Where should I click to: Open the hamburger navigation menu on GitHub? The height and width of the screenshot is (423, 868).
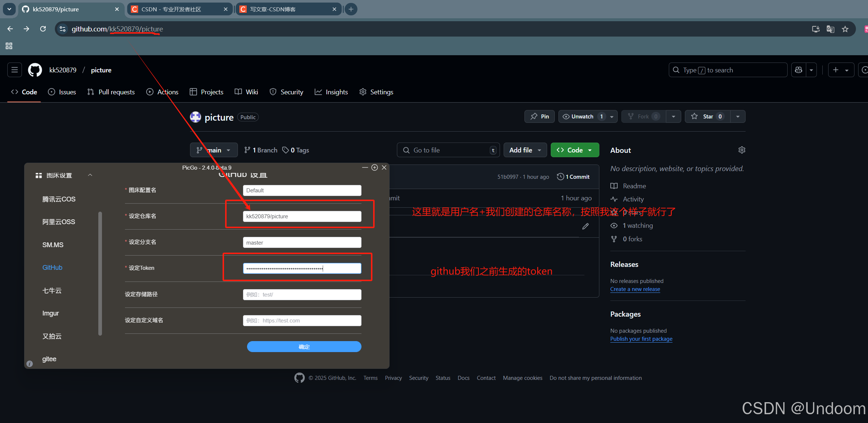point(15,70)
